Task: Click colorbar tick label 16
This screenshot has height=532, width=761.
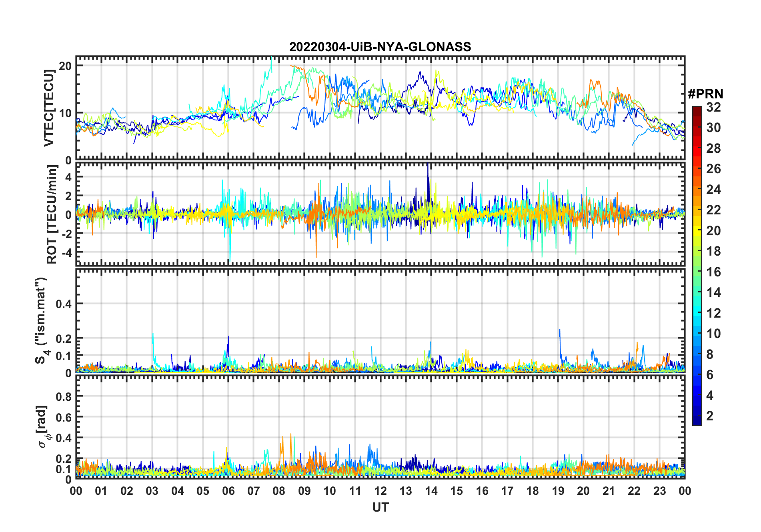Action: click(x=713, y=272)
